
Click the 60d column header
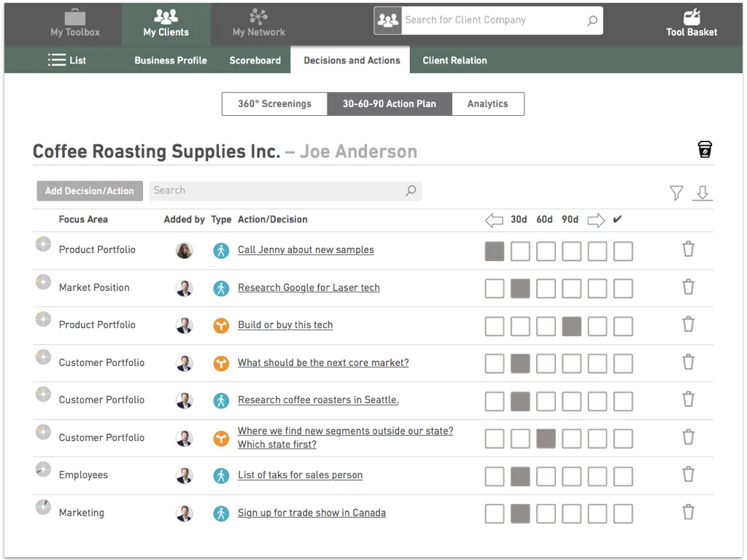(x=544, y=219)
